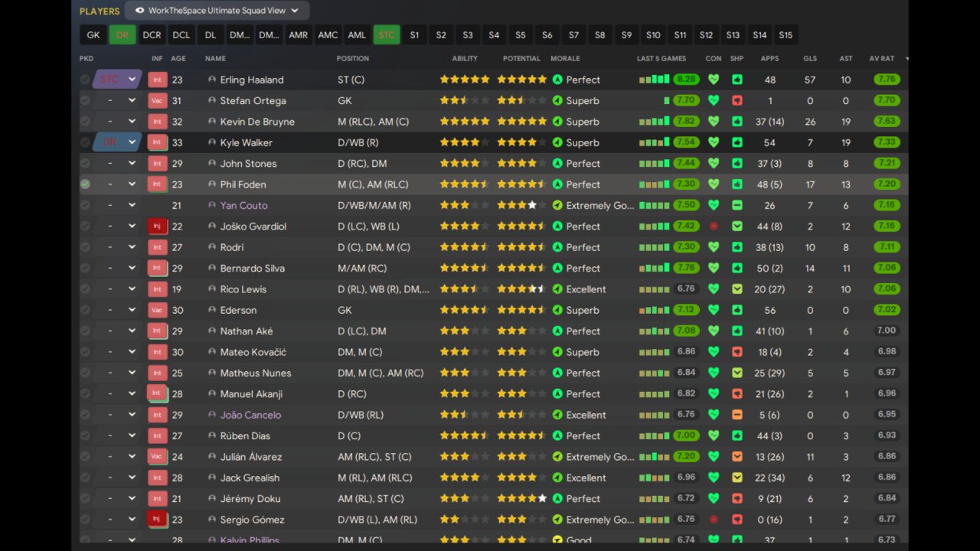Click Erling Haaland's 8.28 last-game rating

tap(686, 80)
